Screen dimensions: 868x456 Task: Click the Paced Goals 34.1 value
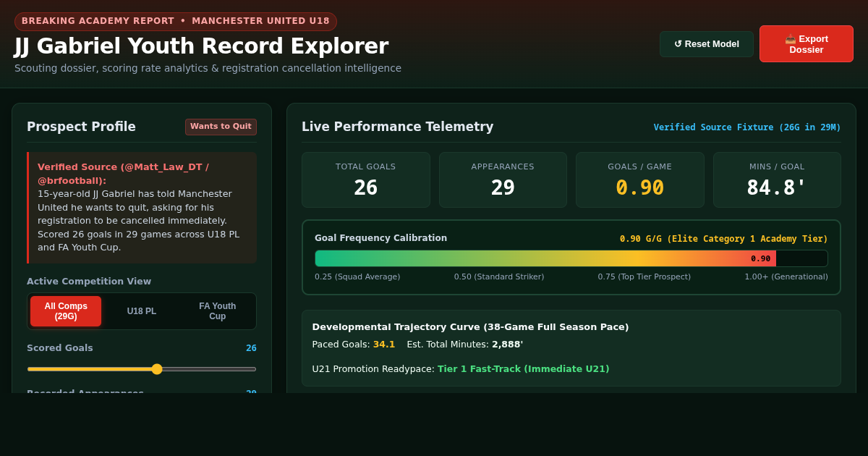[384, 345]
